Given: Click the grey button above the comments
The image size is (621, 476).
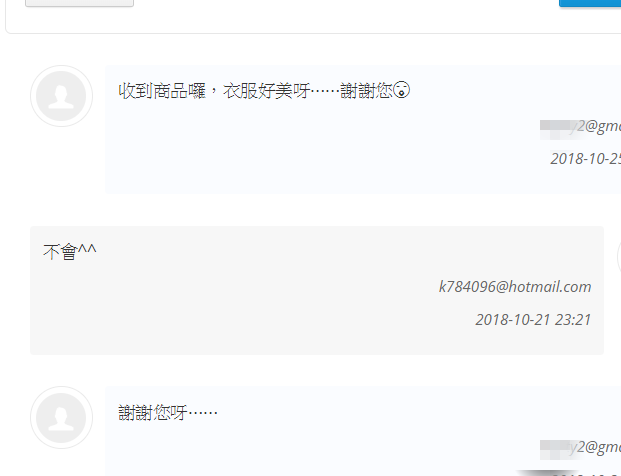Looking at the screenshot, I should [79, 3].
